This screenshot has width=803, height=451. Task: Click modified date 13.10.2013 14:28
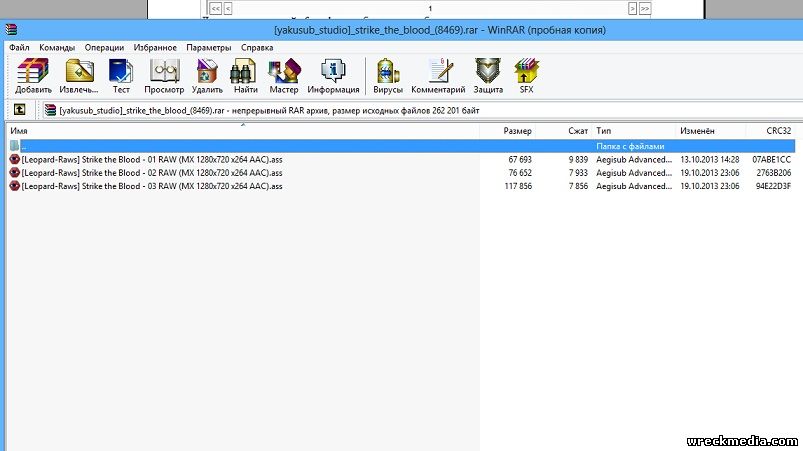709,159
